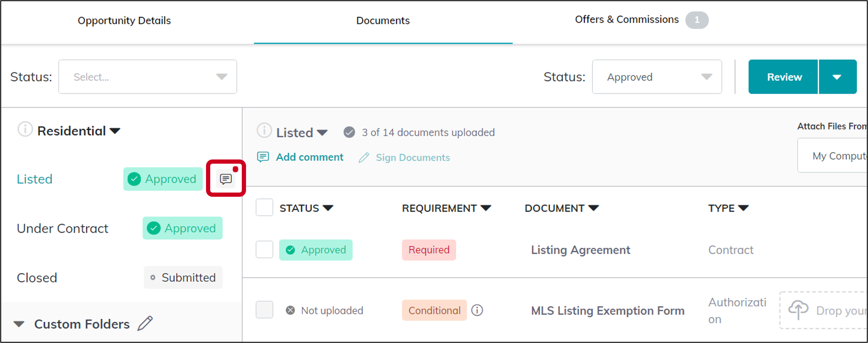868x343 pixels.
Task: Click the Add comment speech bubble icon
Action: click(263, 157)
